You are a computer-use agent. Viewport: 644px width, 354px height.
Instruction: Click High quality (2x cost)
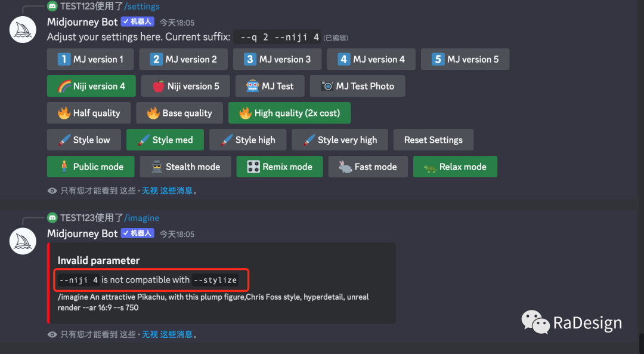tap(290, 113)
